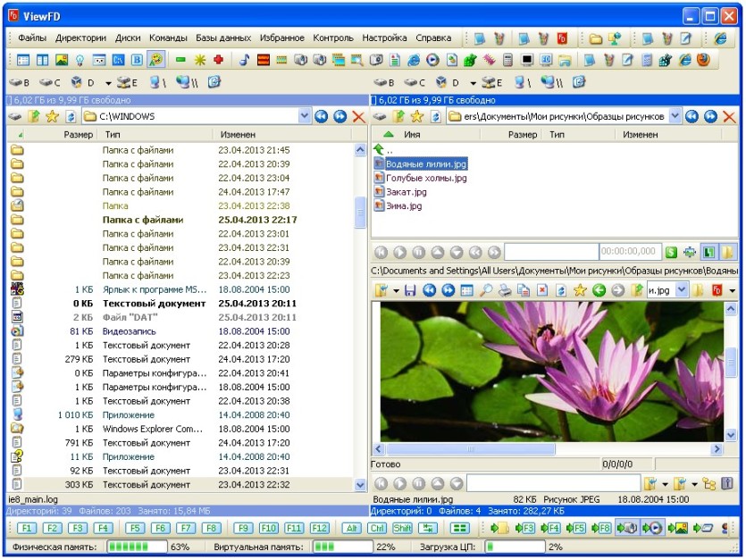Click the printer icon in viewer toolbar
This screenshot has height=560, width=746.
click(x=505, y=289)
